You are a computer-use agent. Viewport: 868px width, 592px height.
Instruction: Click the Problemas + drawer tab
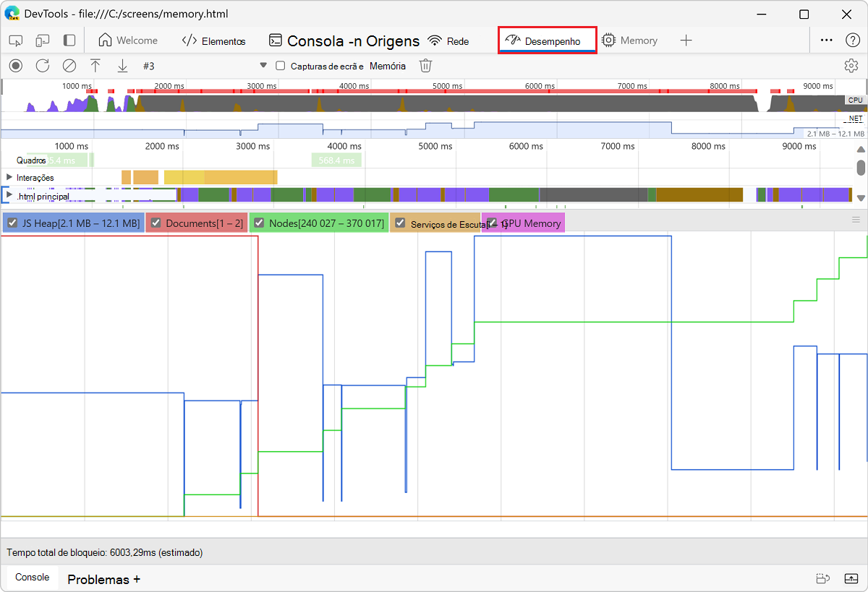(x=103, y=579)
